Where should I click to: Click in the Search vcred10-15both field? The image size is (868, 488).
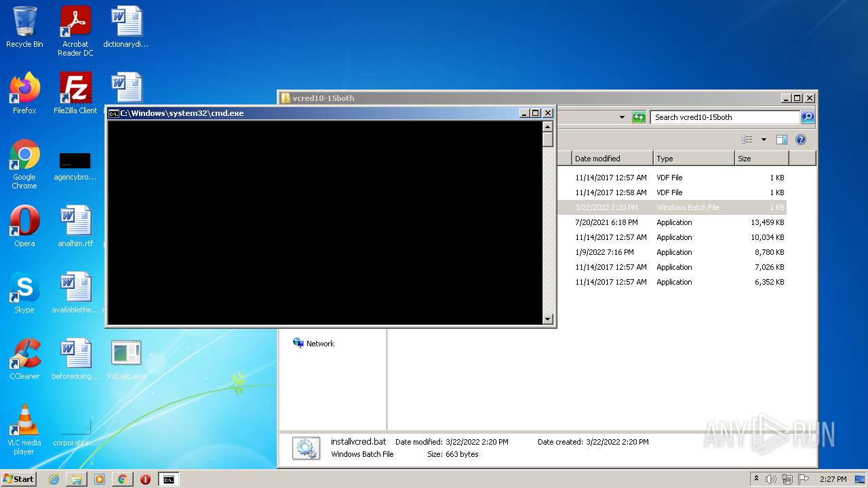tap(725, 117)
